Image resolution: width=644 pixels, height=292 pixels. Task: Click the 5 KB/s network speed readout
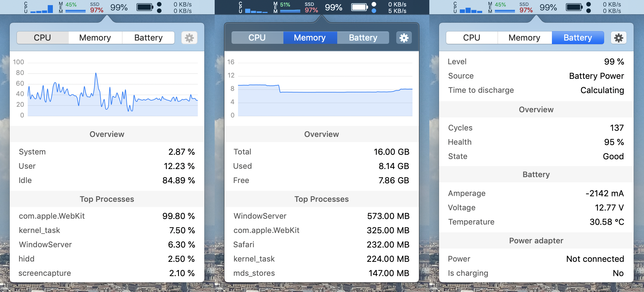coord(397,11)
